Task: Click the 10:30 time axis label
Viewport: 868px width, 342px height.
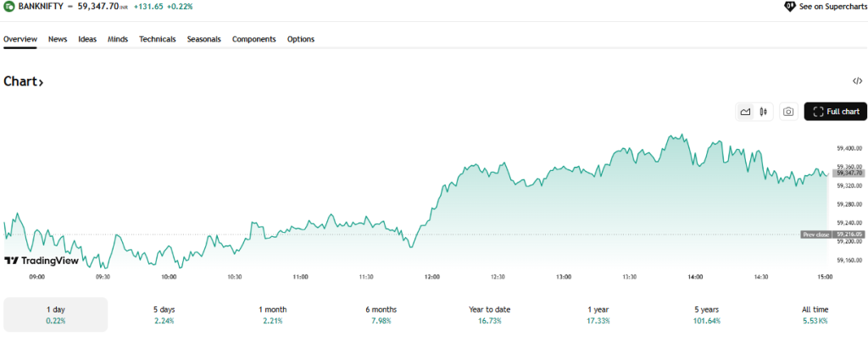Action: click(234, 277)
